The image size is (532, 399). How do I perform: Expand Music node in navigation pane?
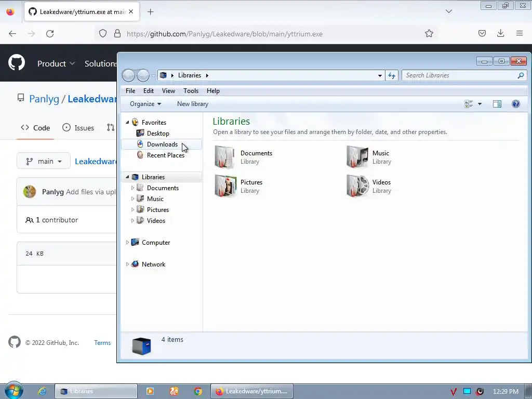click(132, 198)
